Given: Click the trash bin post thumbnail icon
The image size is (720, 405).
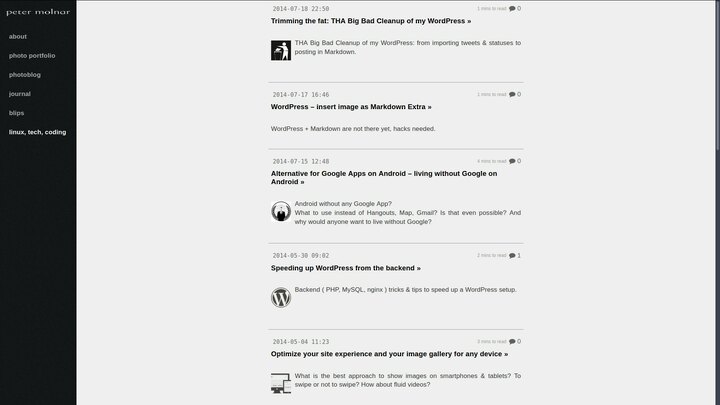Looking at the screenshot, I should (x=281, y=51).
